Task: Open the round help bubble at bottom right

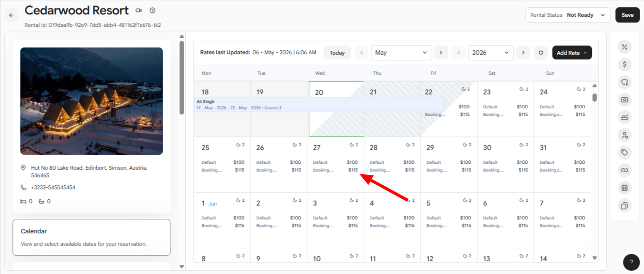Action: tap(631, 262)
